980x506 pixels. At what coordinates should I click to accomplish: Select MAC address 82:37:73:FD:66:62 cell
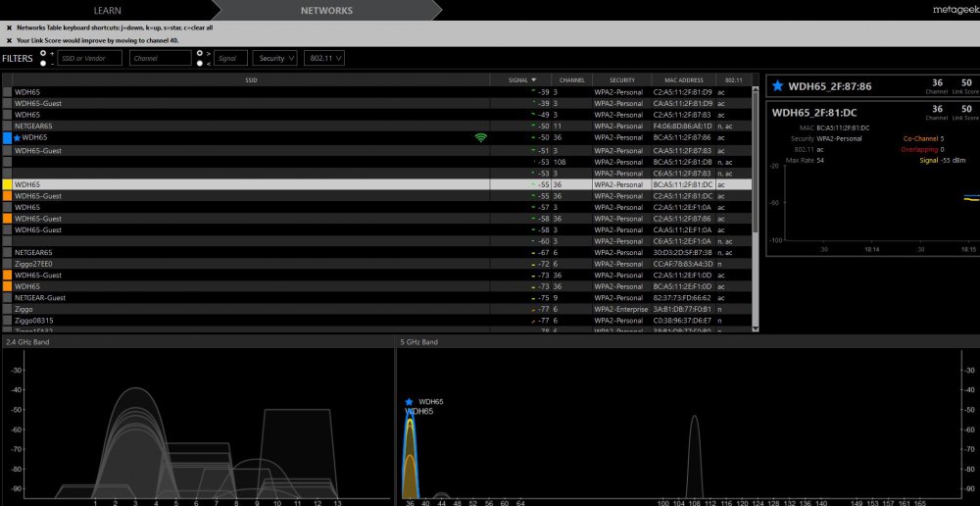coord(682,298)
